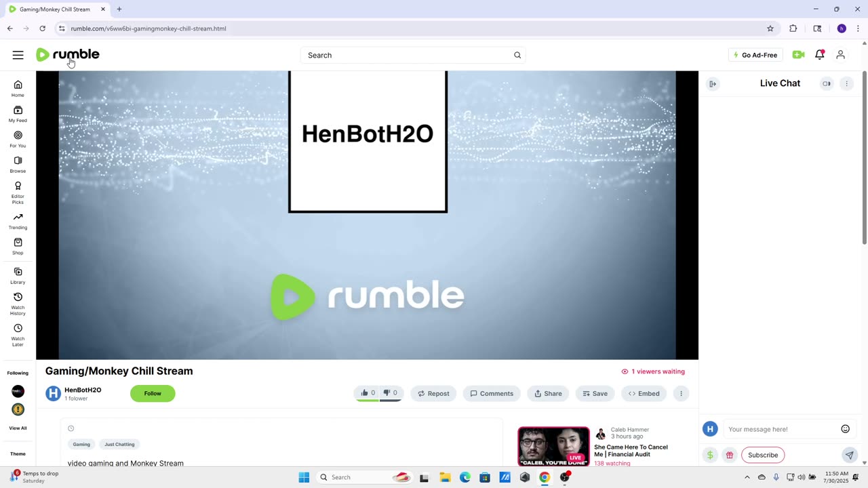Open 'She Came Here To Cancel Me' title
The image size is (868, 488).
(631, 451)
